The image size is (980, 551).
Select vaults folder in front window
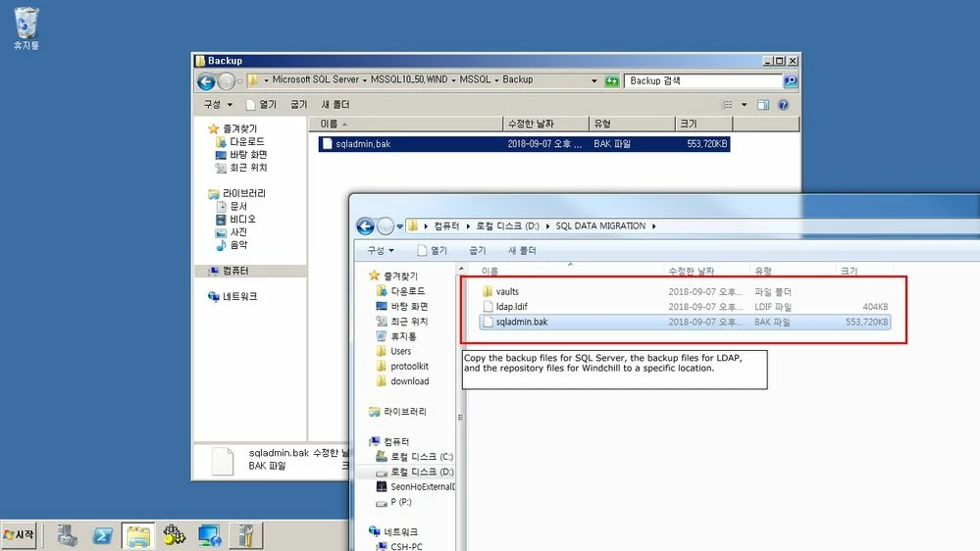[x=685, y=292]
